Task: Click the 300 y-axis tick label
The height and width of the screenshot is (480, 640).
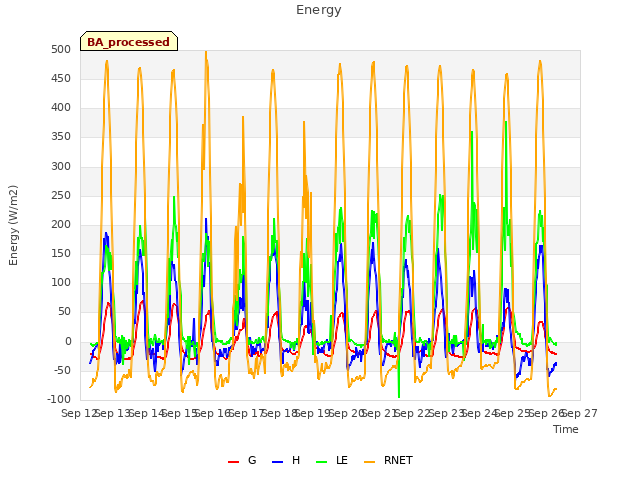Action: click(x=61, y=167)
